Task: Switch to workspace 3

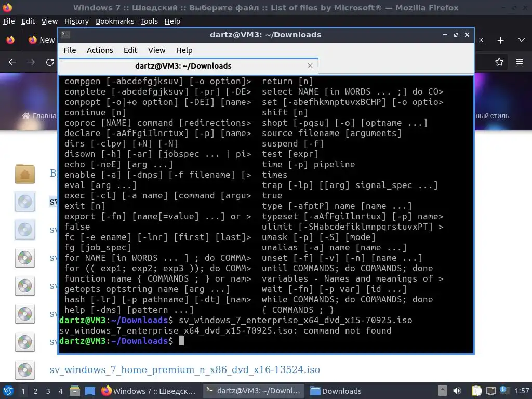Action: pyautogui.click(x=48, y=391)
